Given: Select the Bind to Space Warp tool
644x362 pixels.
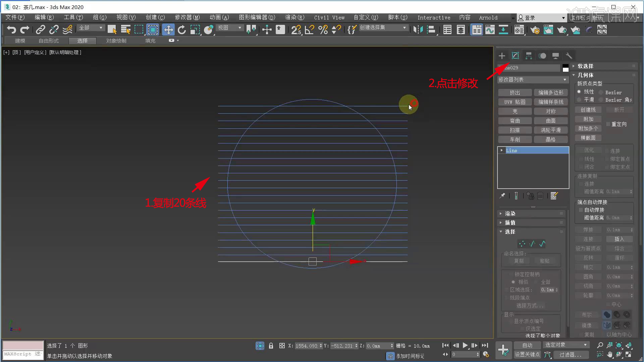Looking at the screenshot, I should point(67,30).
